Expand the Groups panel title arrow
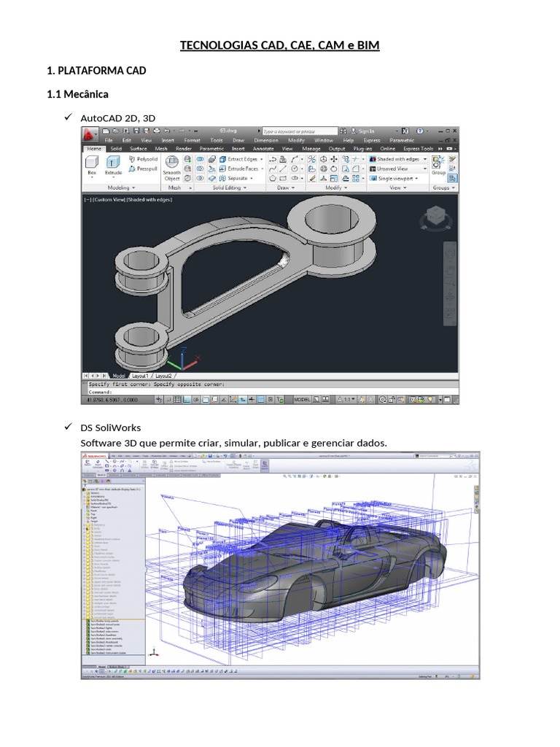The height and width of the screenshot is (747, 560). (x=454, y=187)
